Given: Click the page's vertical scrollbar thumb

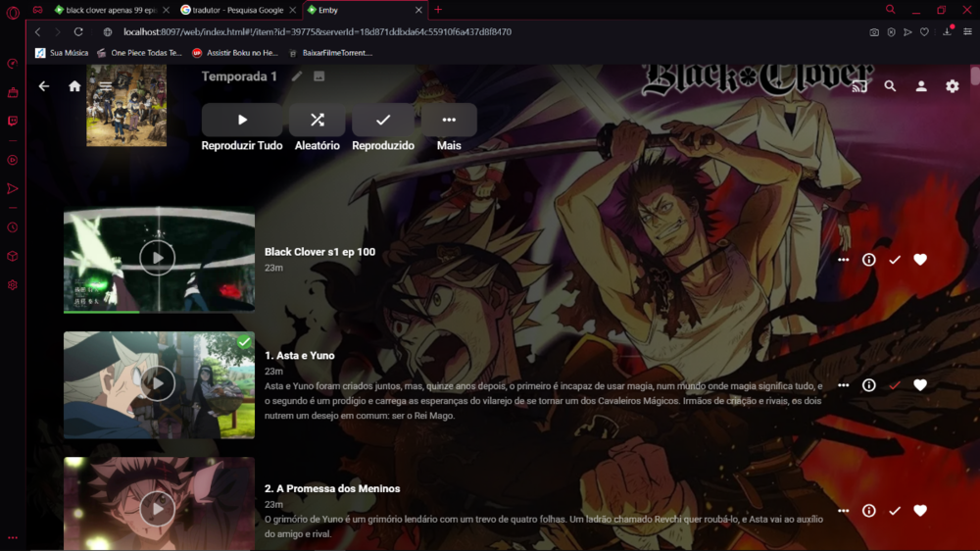Looking at the screenshot, I should 975,77.
